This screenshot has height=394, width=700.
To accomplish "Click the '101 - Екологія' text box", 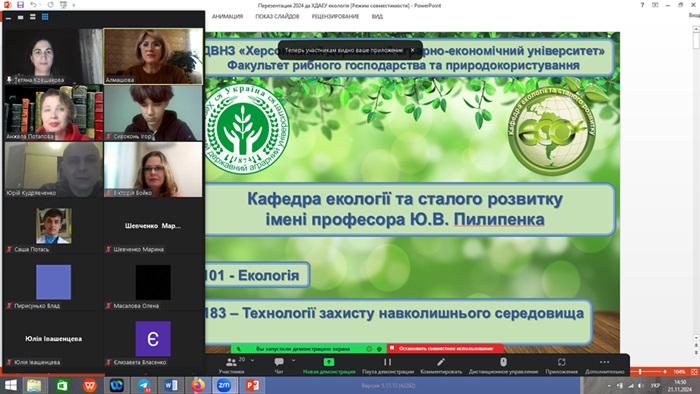I will [x=258, y=275].
